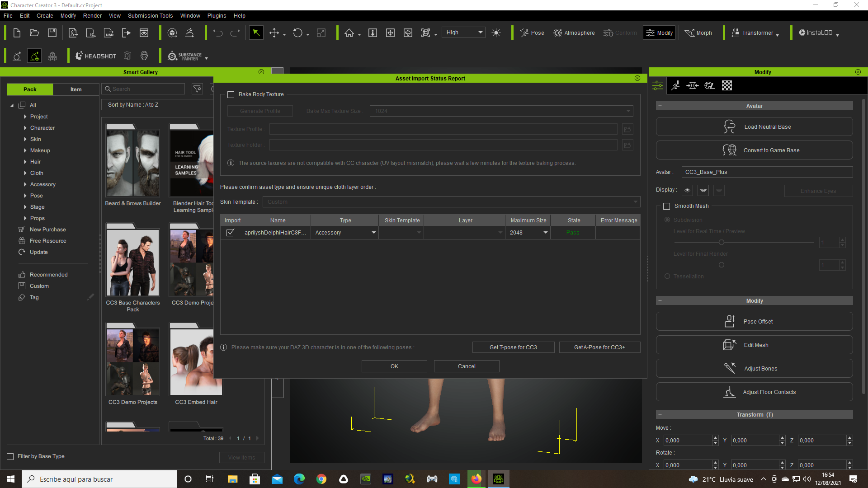Click the gallery Search field
The width and height of the screenshot is (868, 488).
point(143,89)
